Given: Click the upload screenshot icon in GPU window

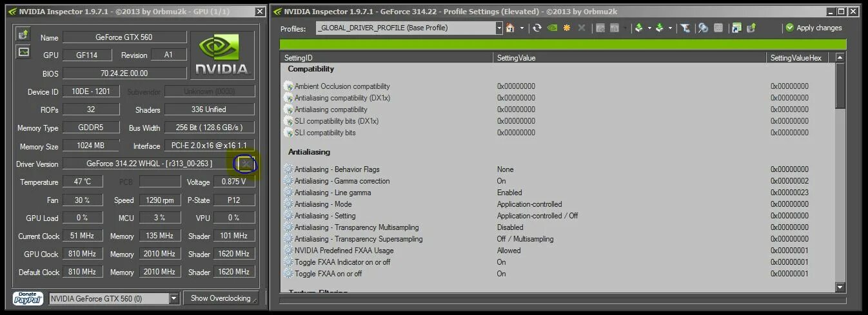Looking at the screenshot, I should tap(23, 34).
